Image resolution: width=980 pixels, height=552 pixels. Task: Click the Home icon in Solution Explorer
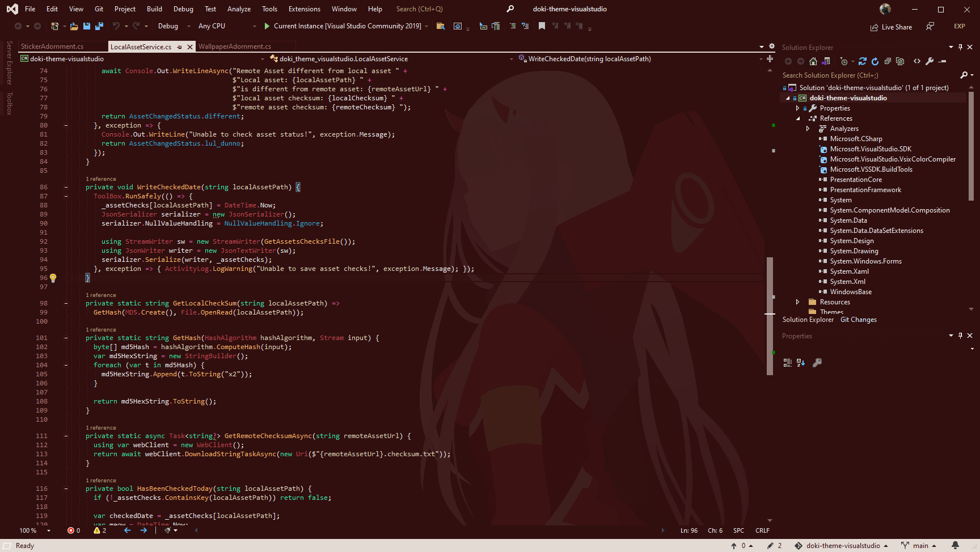tap(813, 61)
